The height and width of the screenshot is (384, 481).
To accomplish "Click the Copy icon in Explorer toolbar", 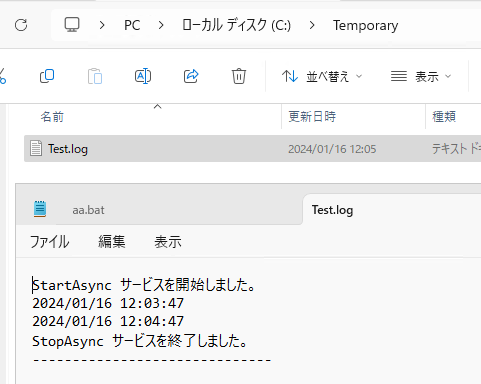I will pyautogui.click(x=47, y=76).
